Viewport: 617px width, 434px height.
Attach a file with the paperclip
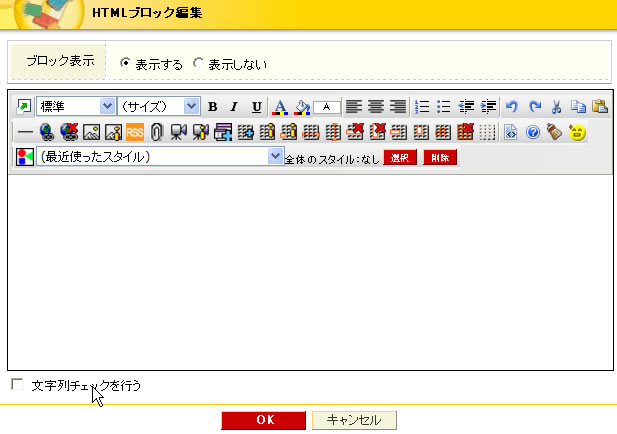coord(157,133)
